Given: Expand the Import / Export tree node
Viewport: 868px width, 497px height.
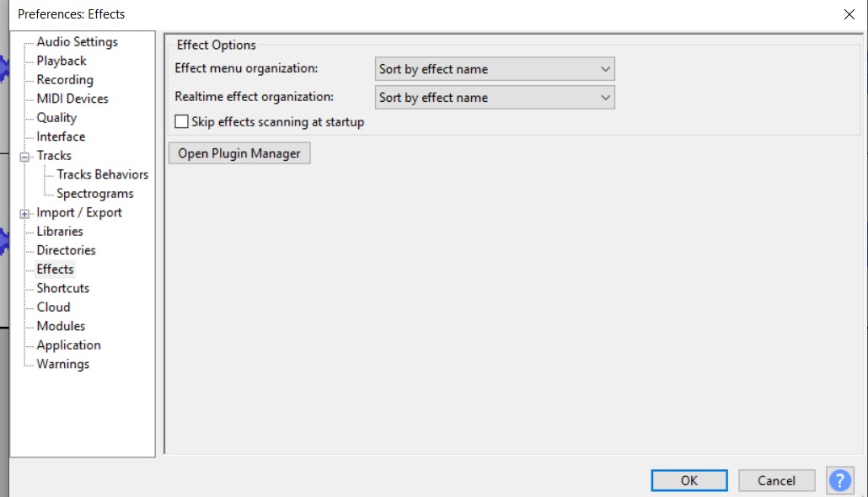Looking at the screenshot, I should click(24, 213).
